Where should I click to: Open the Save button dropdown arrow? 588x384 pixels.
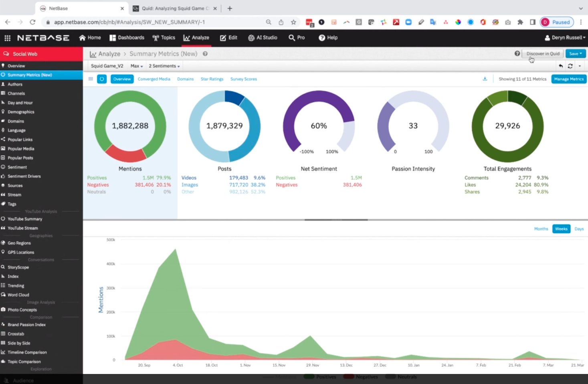(580, 53)
